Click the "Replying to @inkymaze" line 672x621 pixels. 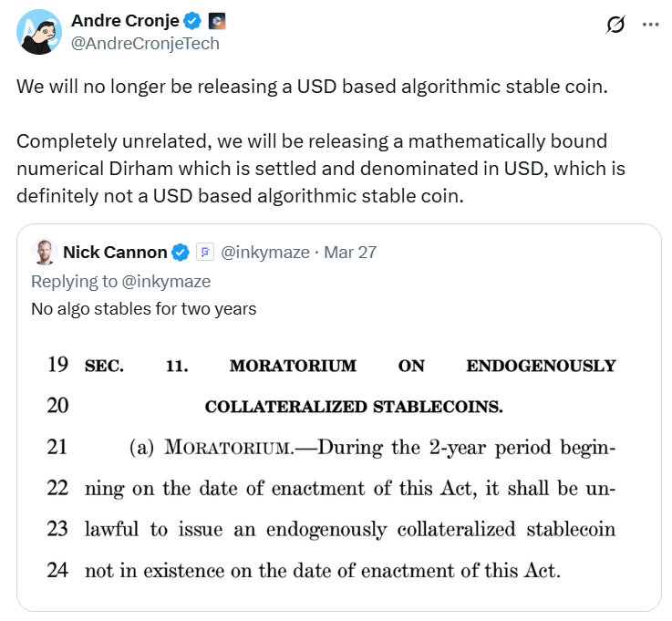(120, 281)
